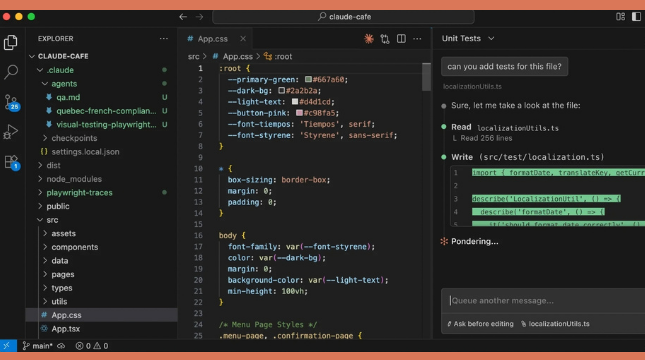The image size is (645, 360).
Task: Open visual-testing-playwright... file
Action: pos(106,124)
